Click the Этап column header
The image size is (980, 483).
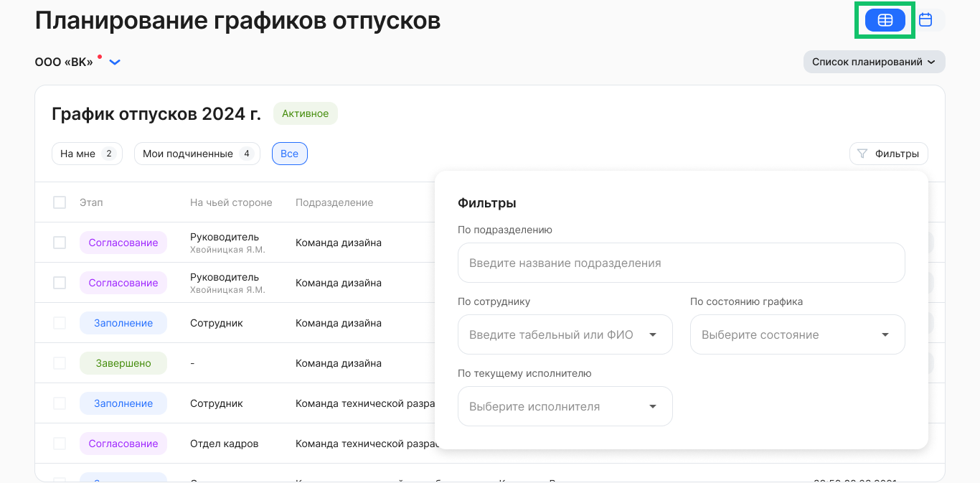[91, 202]
